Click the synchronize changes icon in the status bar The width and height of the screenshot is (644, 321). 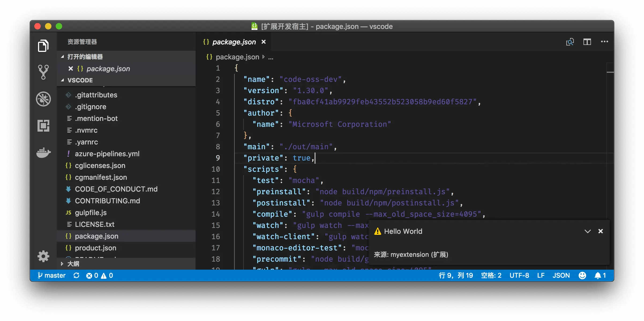point(76,276)
